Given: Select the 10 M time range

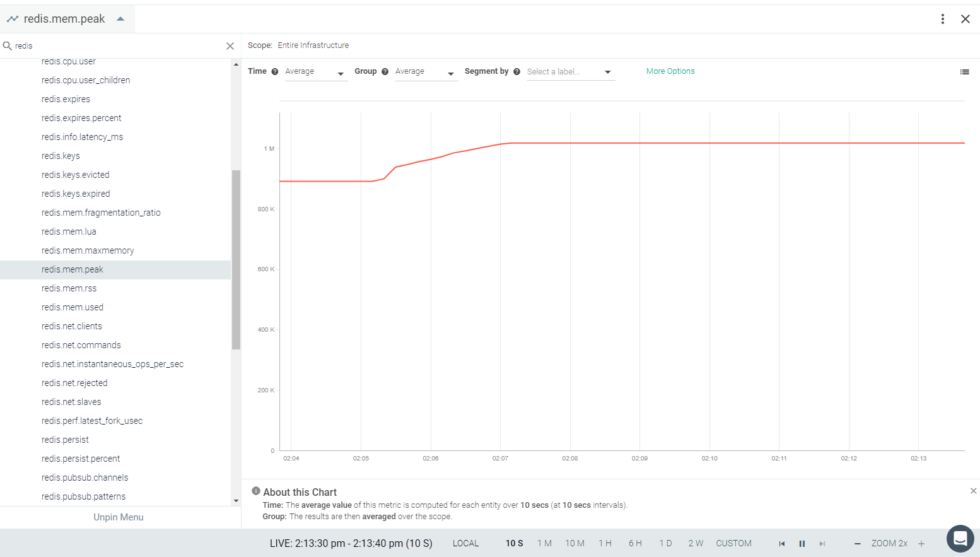Looking at the screenshot, I should click(575, 544).
